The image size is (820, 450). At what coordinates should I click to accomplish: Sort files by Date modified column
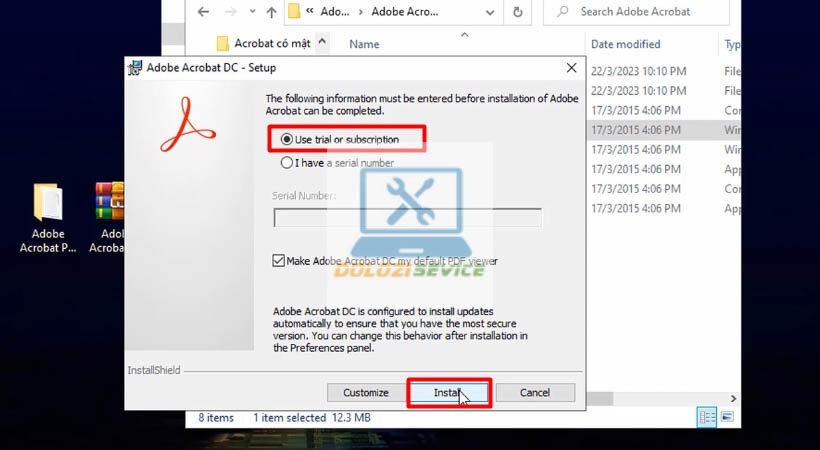pos(625,44)
